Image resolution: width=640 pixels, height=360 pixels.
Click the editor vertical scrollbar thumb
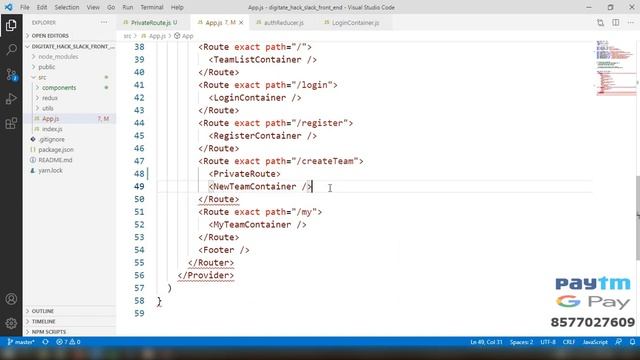(638, 217)
